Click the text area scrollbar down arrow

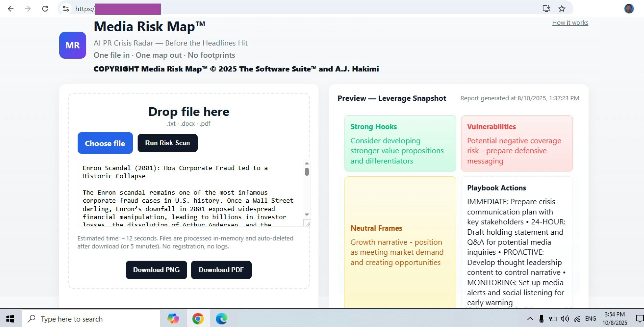click(x=307, y=214)
